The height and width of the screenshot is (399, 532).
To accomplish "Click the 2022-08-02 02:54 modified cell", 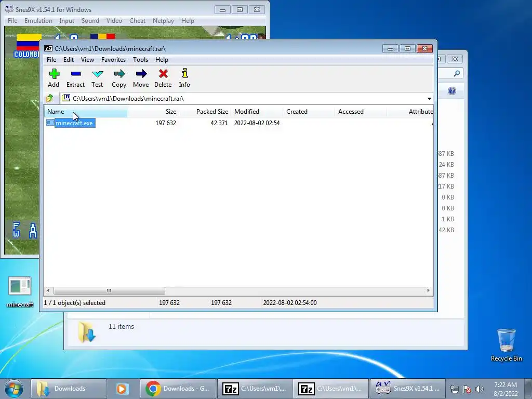I will (x=257, y=123).
